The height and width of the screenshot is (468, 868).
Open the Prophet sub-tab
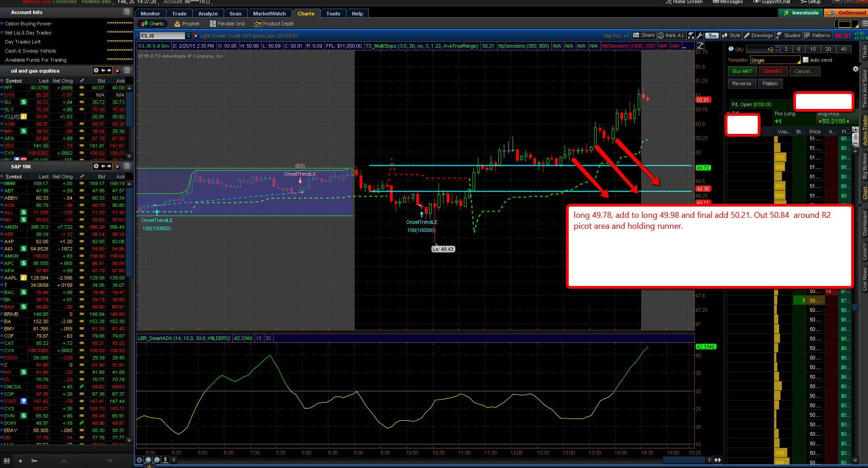(187, 24)
